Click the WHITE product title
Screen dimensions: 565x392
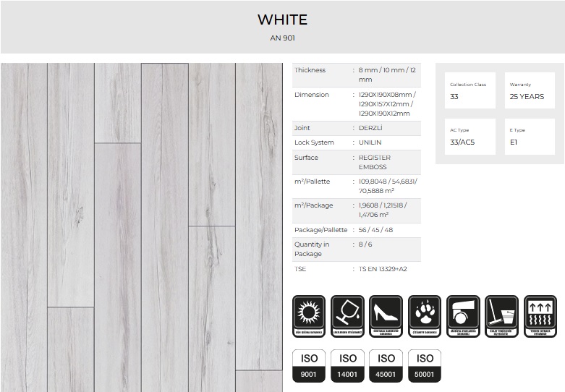click(x=282, y=20)
